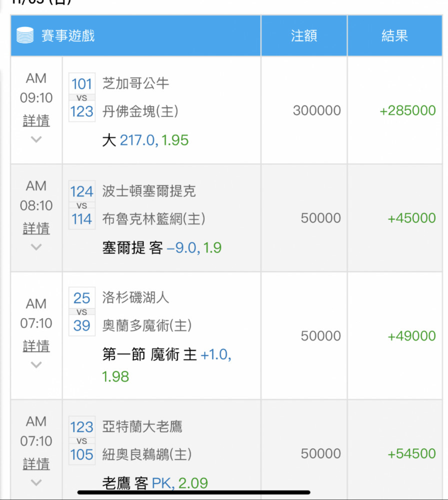The height and width of the screenshot is (500, 448).
Task: Expand chevron under Hawks game details
Action: [x=36, y=482]
